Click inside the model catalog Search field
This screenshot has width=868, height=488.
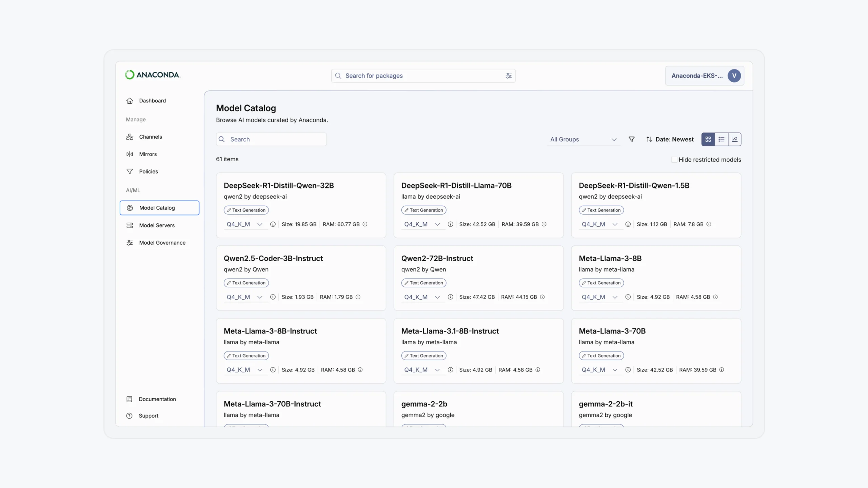(271, 139)
